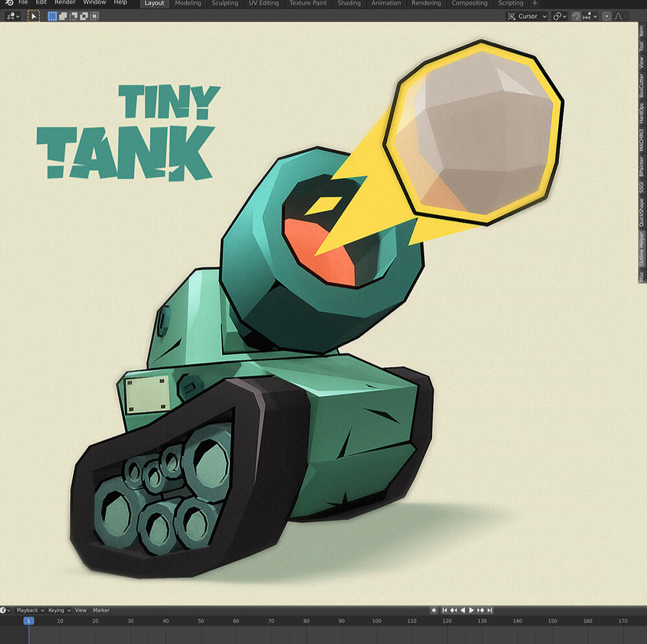Image resolution: width=647 pixels, height=644 pixels.
Task: Toggle auto keying record button
Action: [x=434, y=610]
